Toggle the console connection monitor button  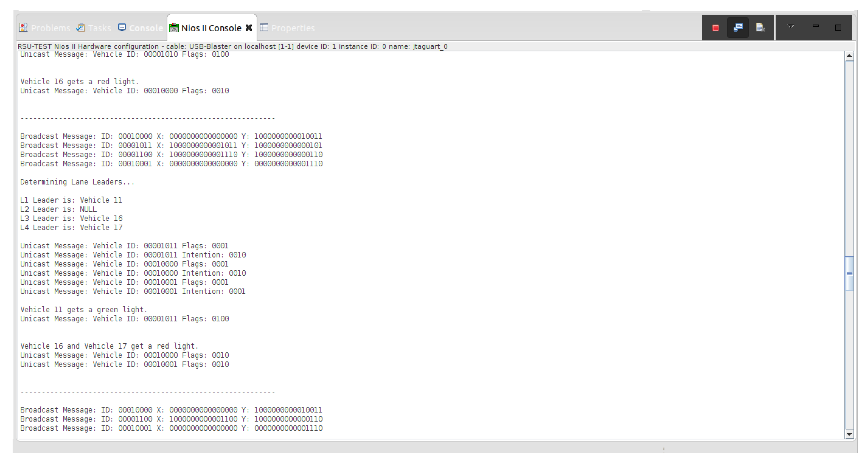click(738, 28)
